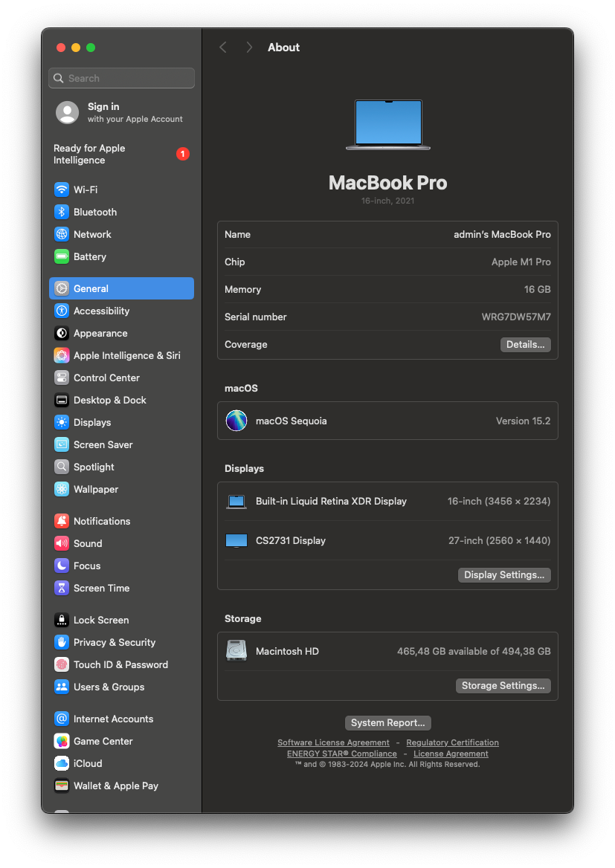This screenshot has width=615, height=868.
Task: Click inside the Search field
Action: click(121, 78)
